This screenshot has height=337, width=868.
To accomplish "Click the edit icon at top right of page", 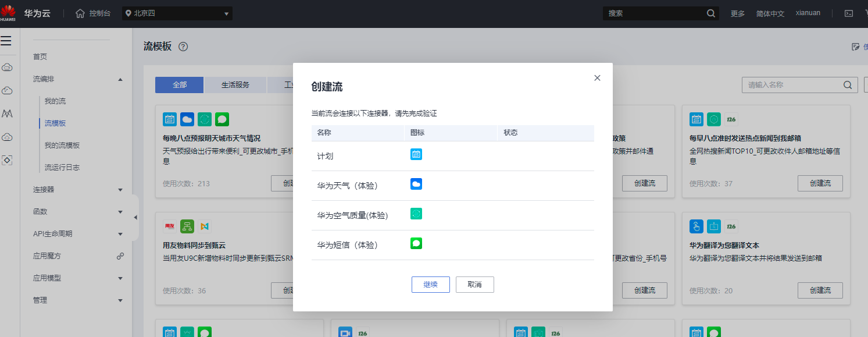I will point(855,47).
